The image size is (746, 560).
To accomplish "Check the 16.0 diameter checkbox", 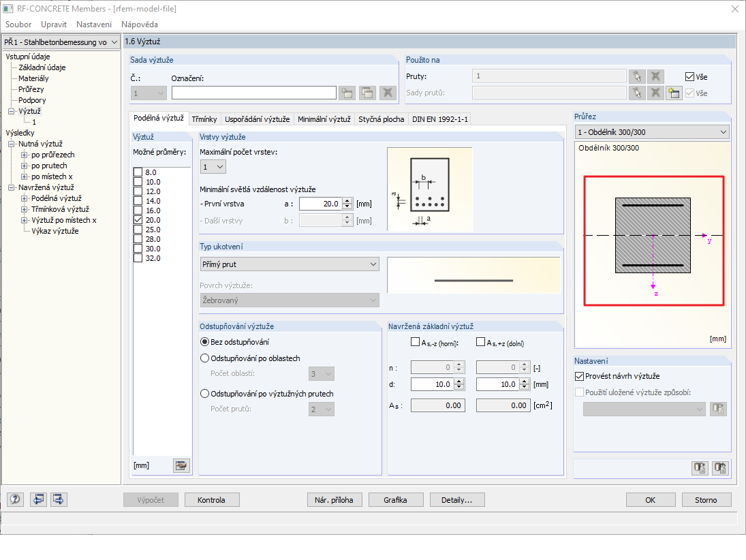I will (x=138, y=211).
